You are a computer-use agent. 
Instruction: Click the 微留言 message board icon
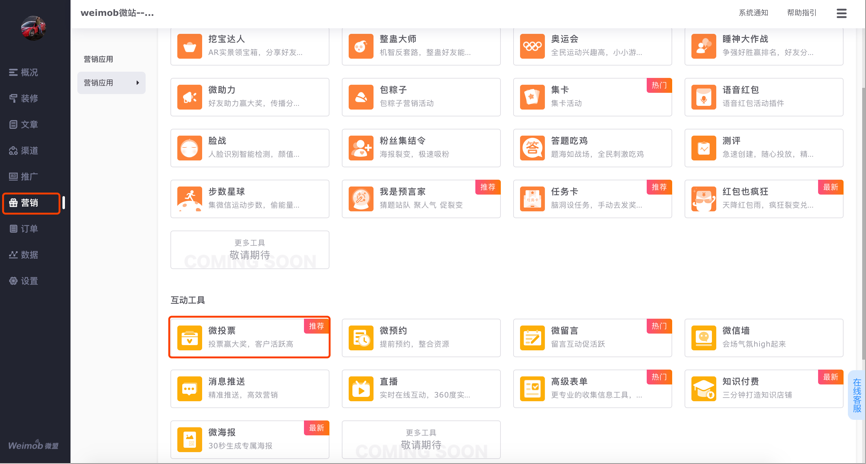(x=532, y=338)
